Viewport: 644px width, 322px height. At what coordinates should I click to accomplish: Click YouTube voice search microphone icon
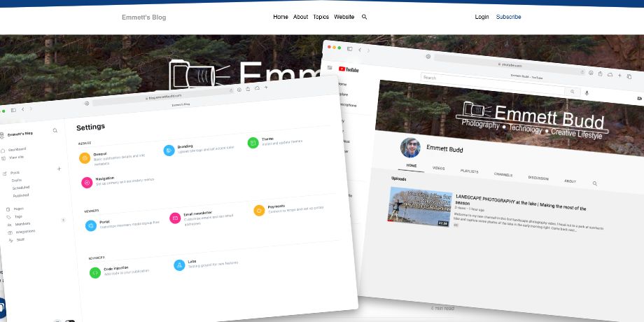587,93
